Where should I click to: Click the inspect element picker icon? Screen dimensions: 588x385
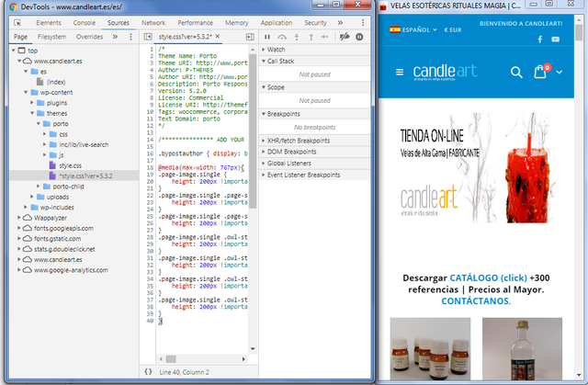coord(17,22)
